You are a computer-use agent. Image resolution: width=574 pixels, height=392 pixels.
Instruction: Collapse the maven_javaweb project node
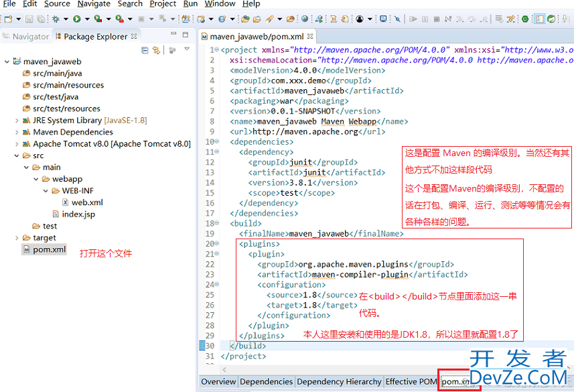7,62
